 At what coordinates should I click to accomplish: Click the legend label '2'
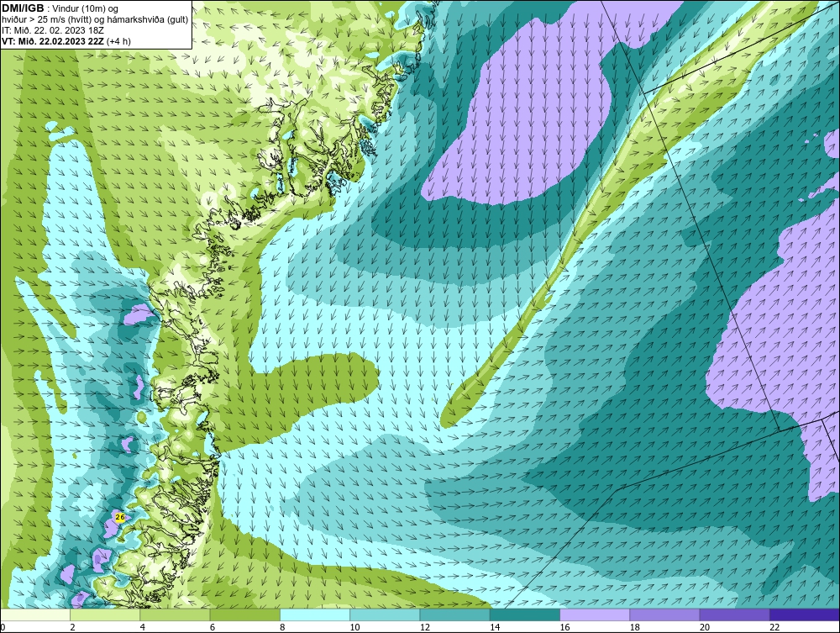[72, 628]
